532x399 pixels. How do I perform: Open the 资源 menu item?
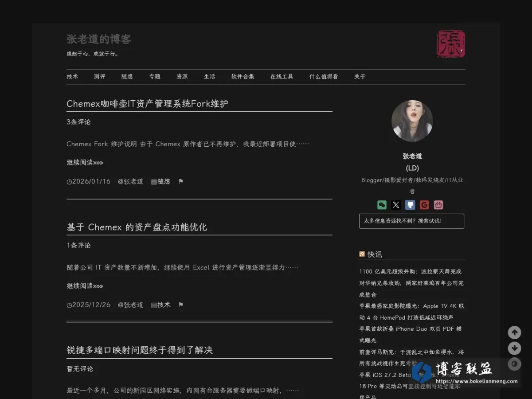point(182,77)
